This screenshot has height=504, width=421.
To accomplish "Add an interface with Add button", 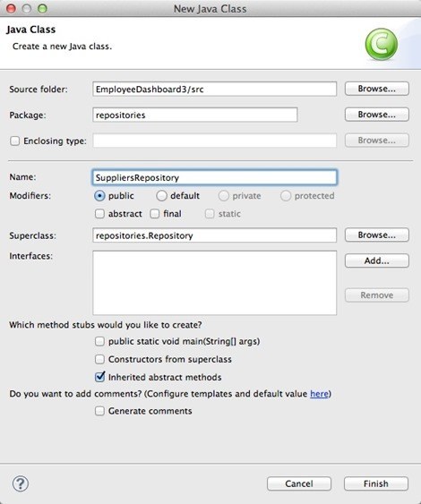I will pos(377,261).
